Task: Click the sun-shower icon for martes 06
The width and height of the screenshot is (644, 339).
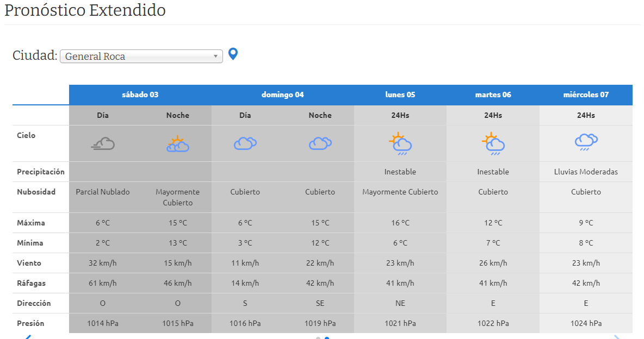Action: pyautogui.click(x=493, y=143)
